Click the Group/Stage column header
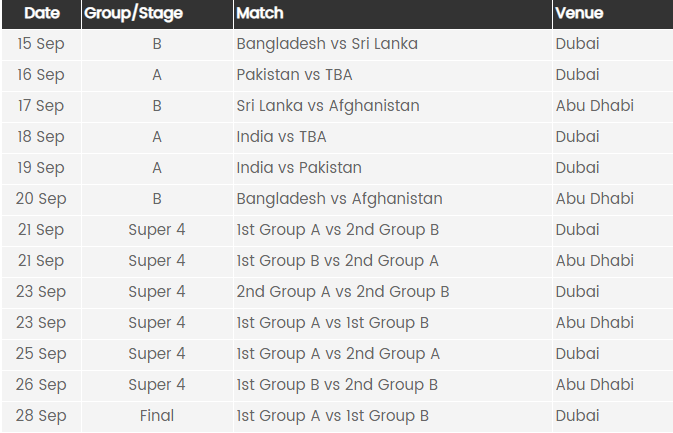The height and width of the screenshot is (433, 673). 157,13
